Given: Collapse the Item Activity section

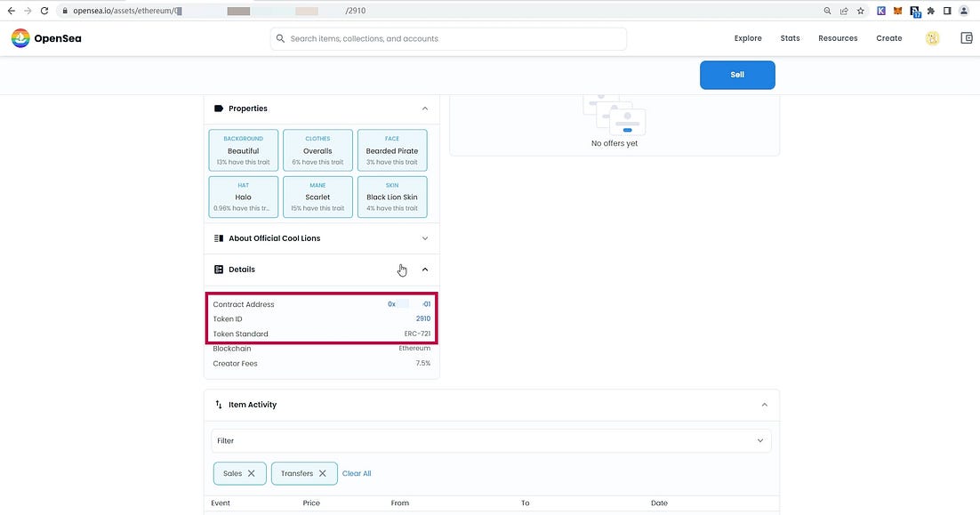Looking at the screenshot, I should 765,405.
